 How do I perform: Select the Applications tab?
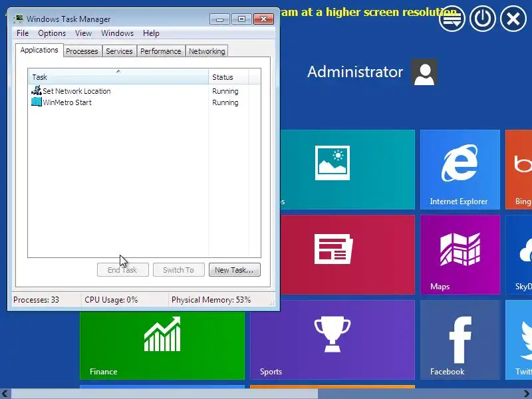[x=39, y=51]
